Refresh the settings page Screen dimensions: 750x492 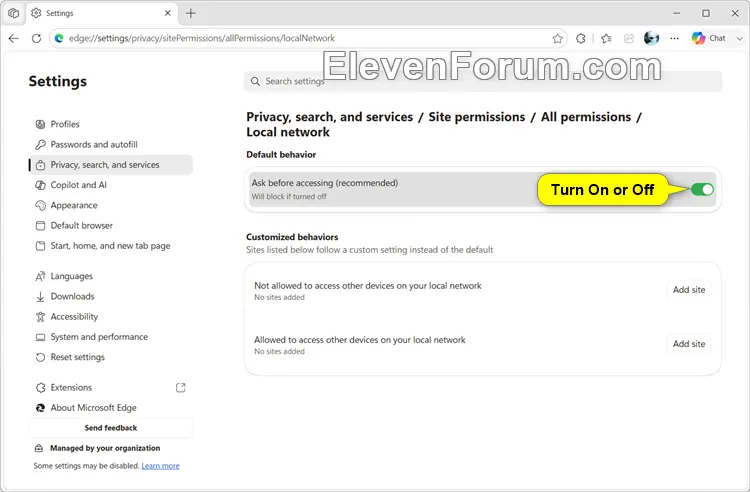tap(36, 38)
